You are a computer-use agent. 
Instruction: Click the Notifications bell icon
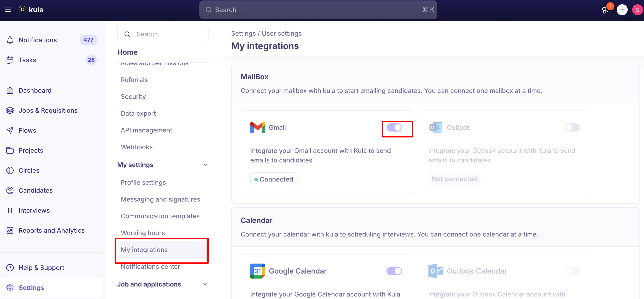click(x=10, y=40)
